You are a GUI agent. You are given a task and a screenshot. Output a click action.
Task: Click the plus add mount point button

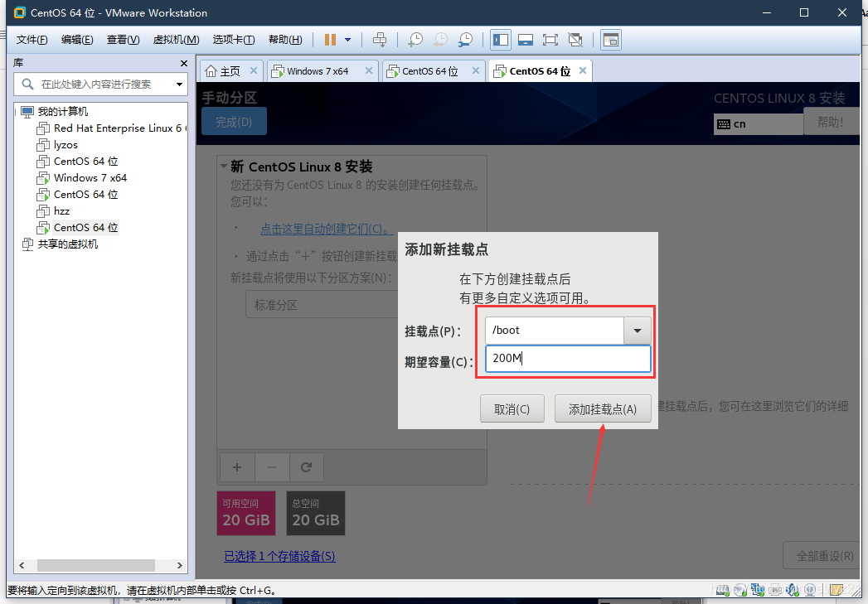pyautogui.click(x=237, y=467)
